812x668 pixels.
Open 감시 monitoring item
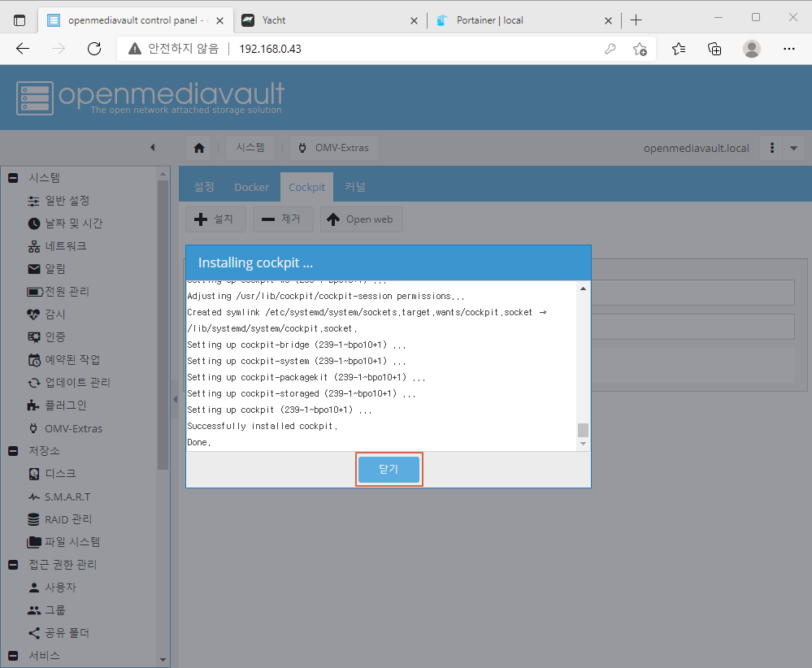coord(55,314)
